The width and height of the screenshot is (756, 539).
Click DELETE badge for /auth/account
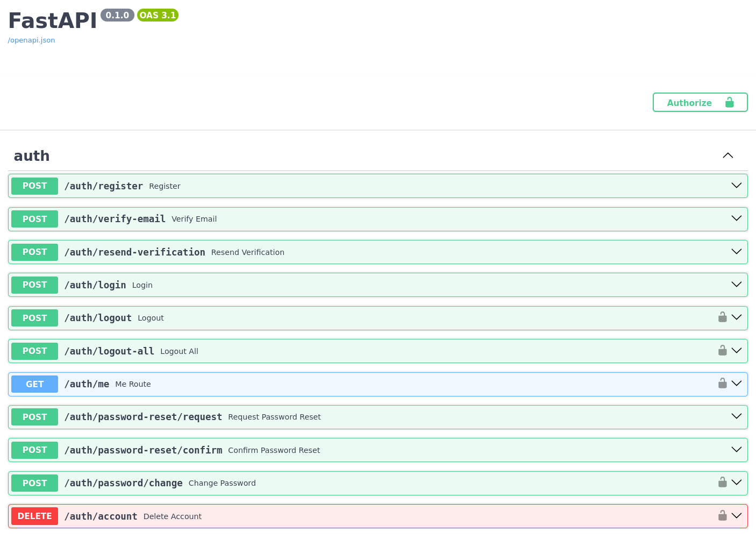click(34, 516)
